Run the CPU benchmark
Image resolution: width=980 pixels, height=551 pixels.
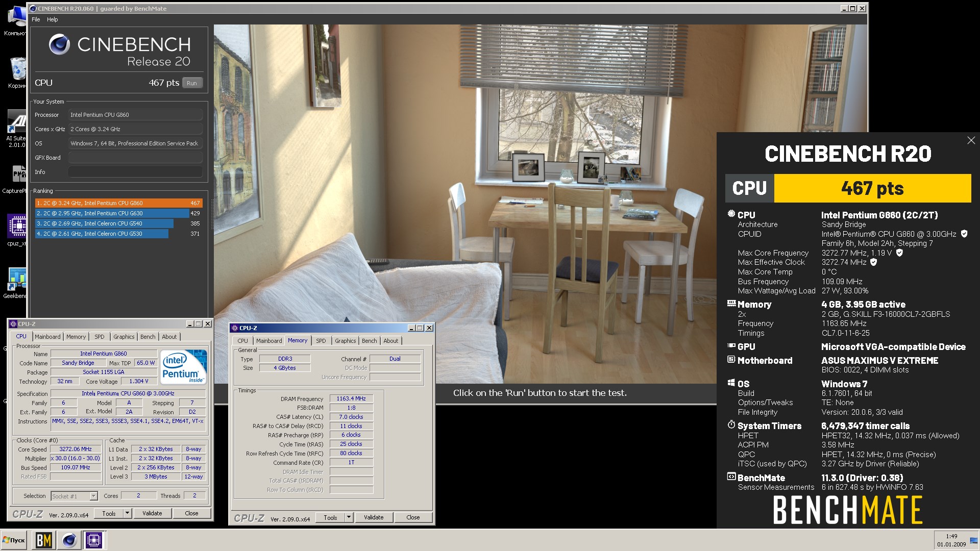192,83
